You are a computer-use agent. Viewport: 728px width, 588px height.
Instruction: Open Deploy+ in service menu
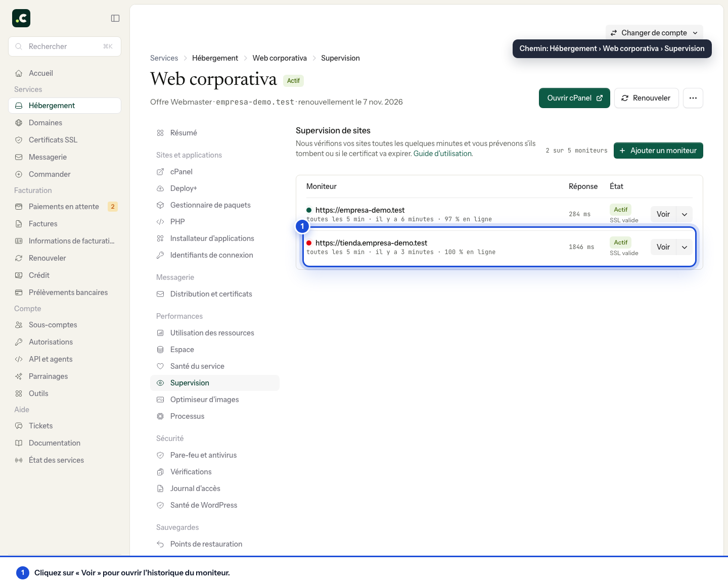coord(215,188)
